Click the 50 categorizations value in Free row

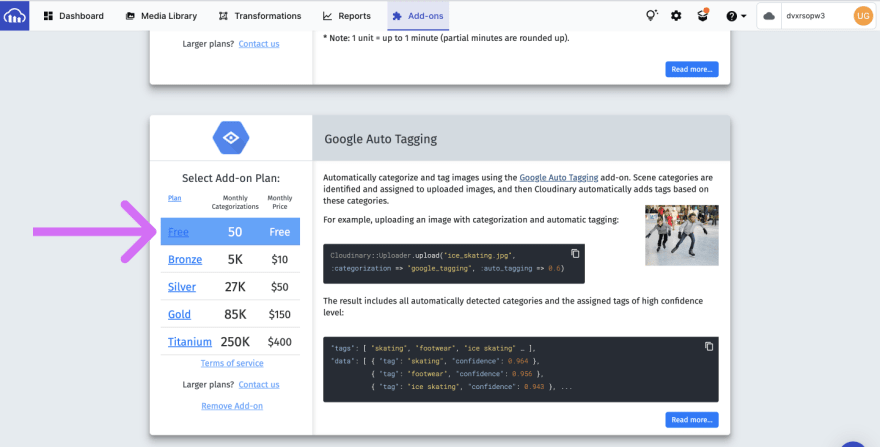[x=235, y=232]
